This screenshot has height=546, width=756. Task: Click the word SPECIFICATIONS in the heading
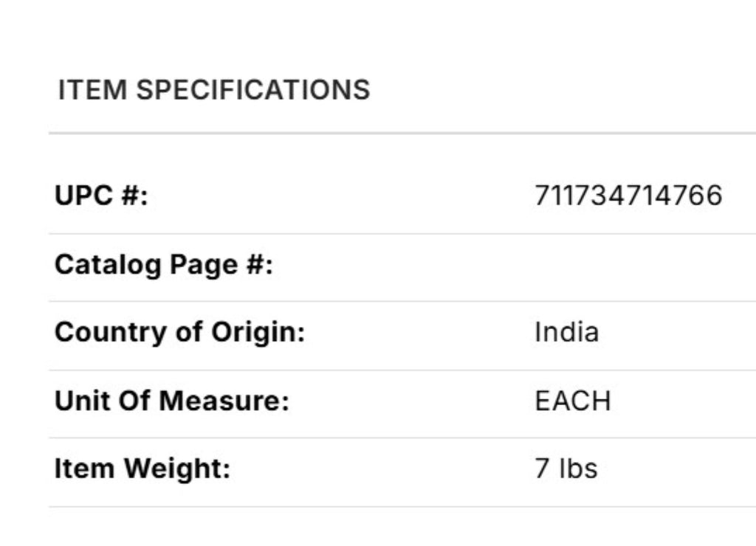[252, 90]
